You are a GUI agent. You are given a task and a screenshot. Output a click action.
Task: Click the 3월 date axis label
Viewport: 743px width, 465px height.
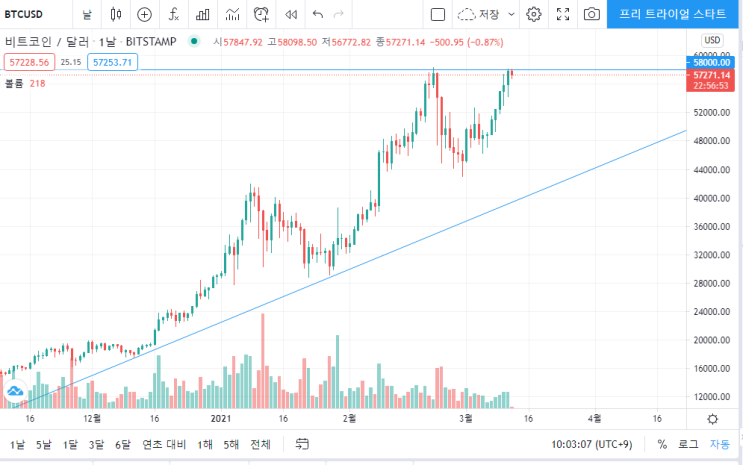(x=466, y=419)
